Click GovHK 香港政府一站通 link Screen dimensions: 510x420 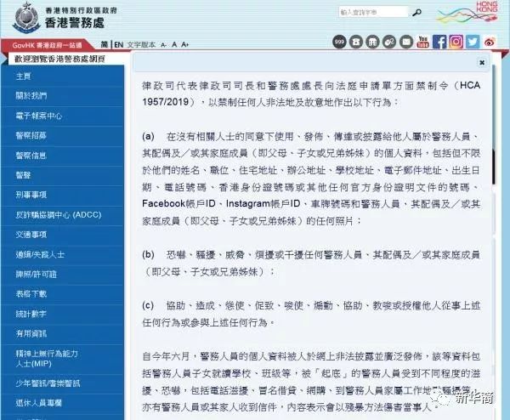(x=47, y=45)
